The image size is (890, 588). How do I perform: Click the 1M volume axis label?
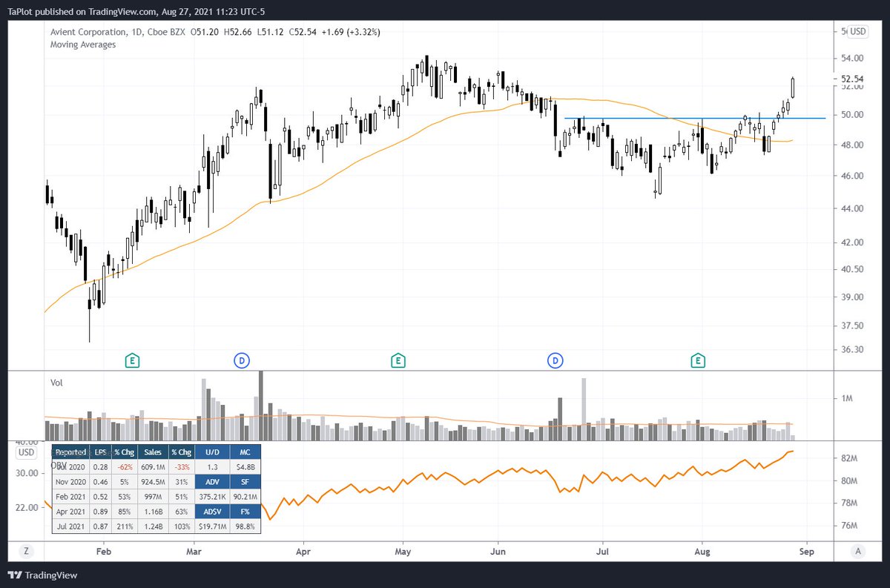point(848,399)
